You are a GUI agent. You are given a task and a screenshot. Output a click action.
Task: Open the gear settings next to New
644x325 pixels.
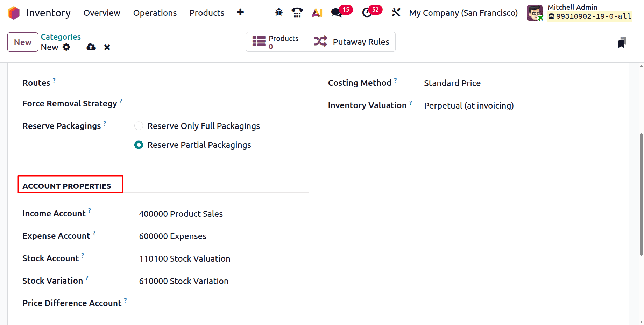[66, 47]
